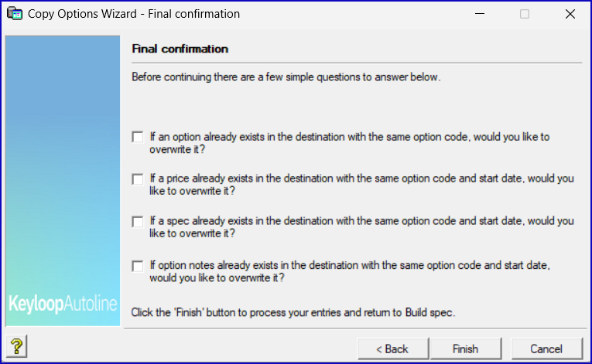592x364 pixels.
Task: Close the wizard with the X button
Action: click(570, 14)
